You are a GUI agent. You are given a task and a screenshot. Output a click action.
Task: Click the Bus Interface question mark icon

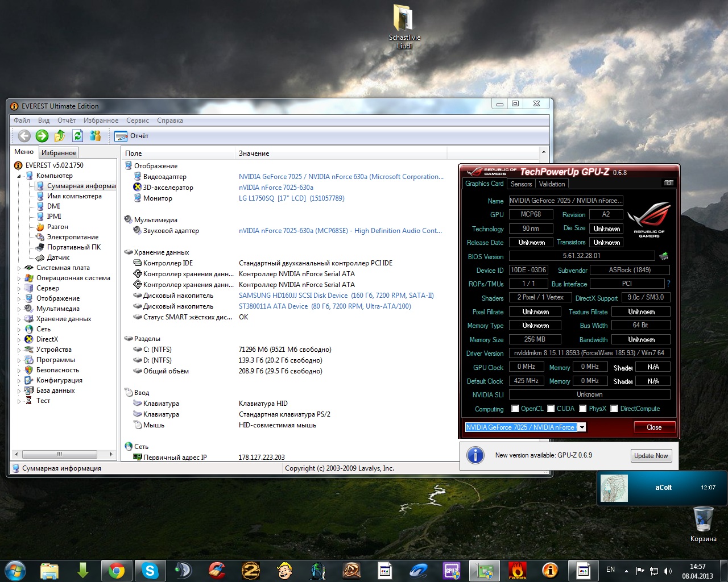668,284
